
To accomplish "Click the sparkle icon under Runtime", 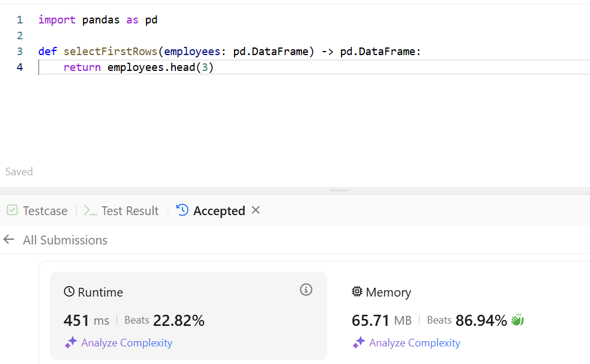I will point(71,342).
